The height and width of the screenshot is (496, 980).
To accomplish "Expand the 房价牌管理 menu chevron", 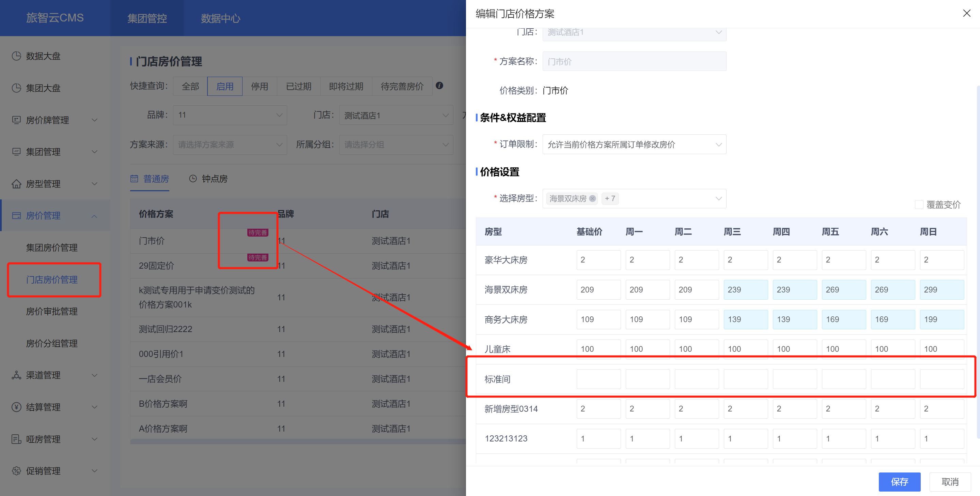I will tap(95, 120).
